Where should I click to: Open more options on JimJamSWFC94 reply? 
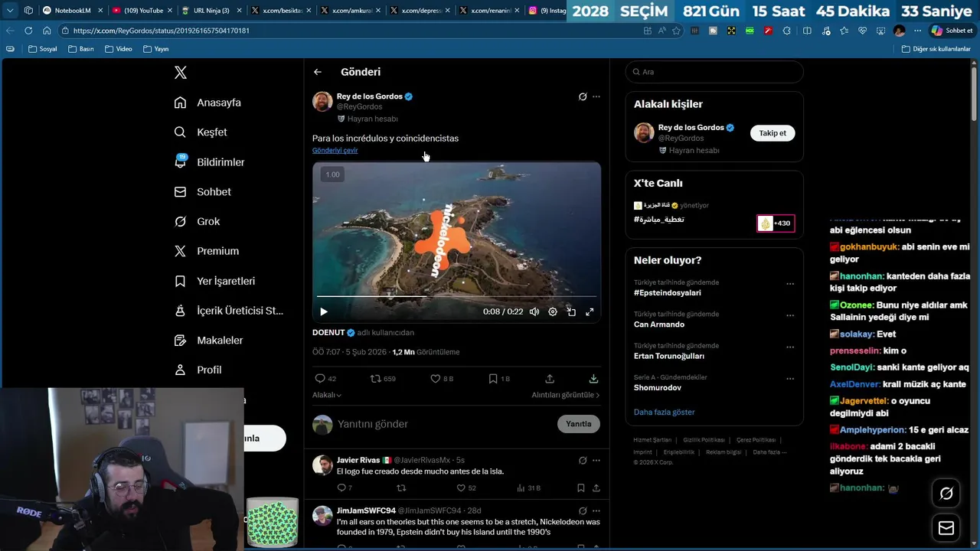click(x=596, y=511)
